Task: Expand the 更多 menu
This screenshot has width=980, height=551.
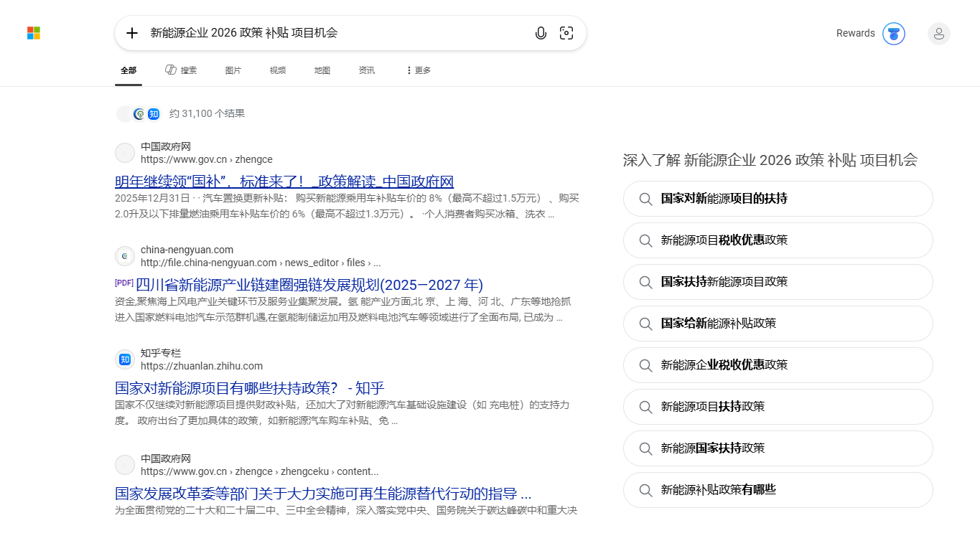Action: tap(419, 70)
